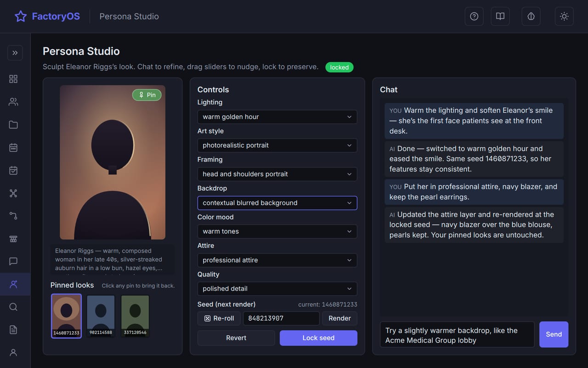This screenshot has width=588, height=368.
Task: Open the folder icon in sidebar
Action: pos(13,125)
